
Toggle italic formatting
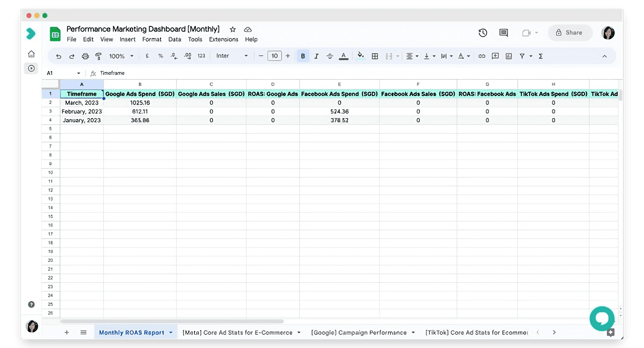tap(316, 56)
